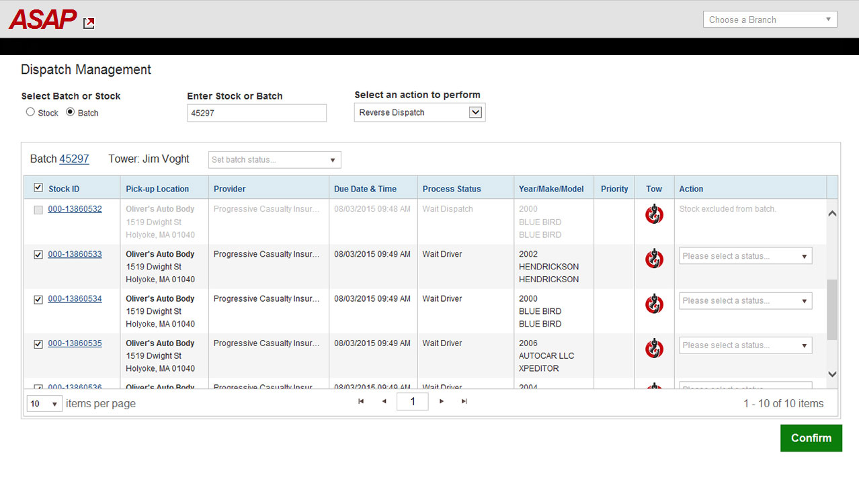Screen dimensions: 859x504
Task: Go to the next page arrow
Action: coord(442,401)
